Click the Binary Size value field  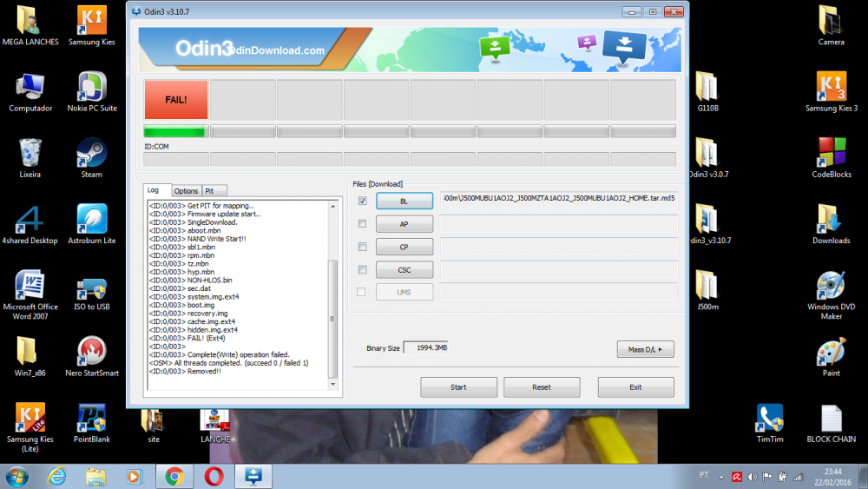click(425, 347)
